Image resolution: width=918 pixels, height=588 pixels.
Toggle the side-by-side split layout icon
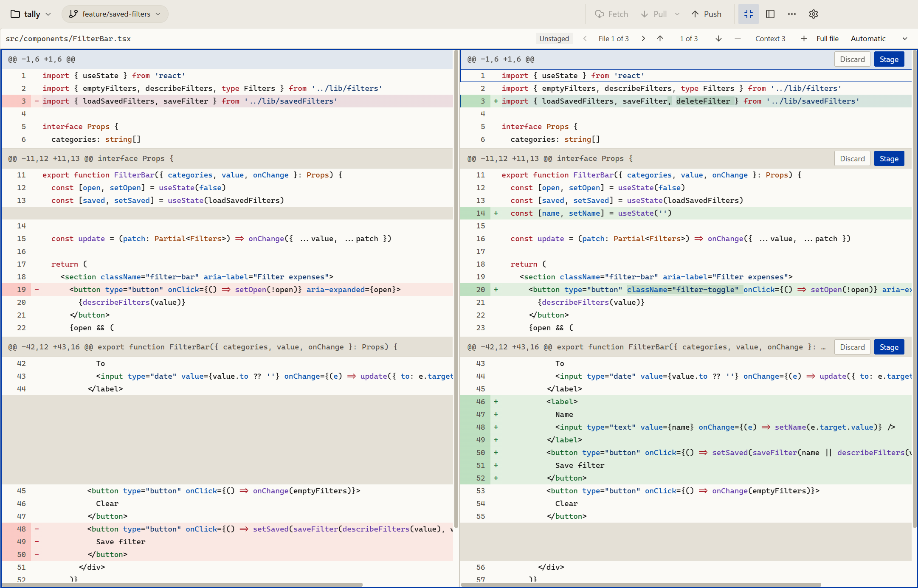(x=770, y=14)
